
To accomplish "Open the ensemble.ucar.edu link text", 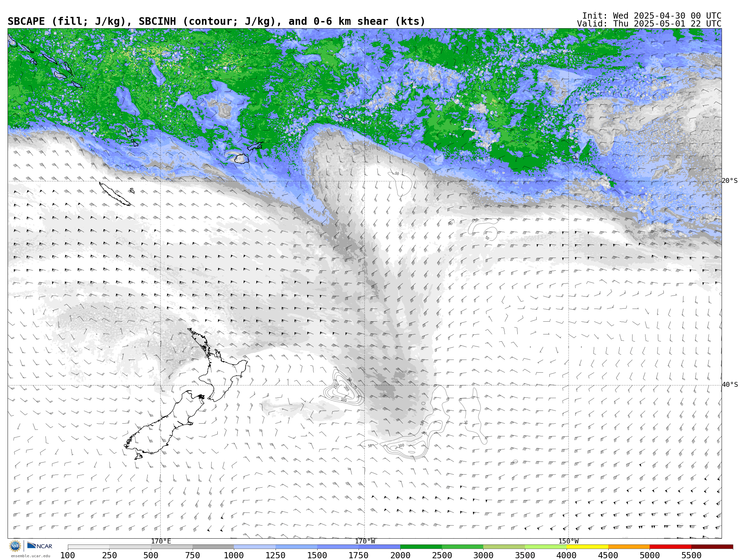I will [x=30, y=556].
